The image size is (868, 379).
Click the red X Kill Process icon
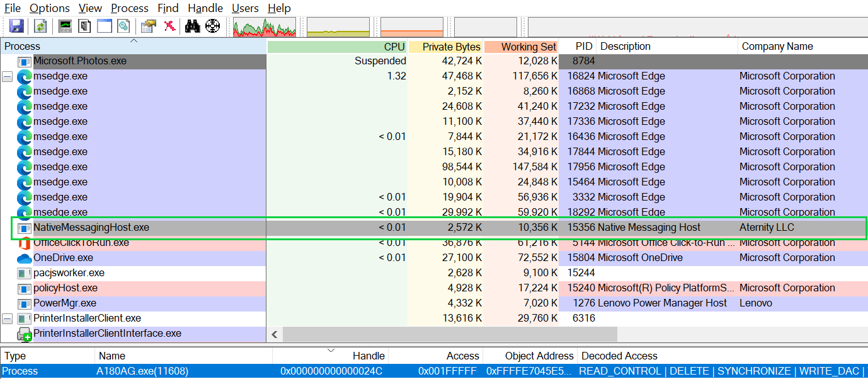click(x=169, y=26)
